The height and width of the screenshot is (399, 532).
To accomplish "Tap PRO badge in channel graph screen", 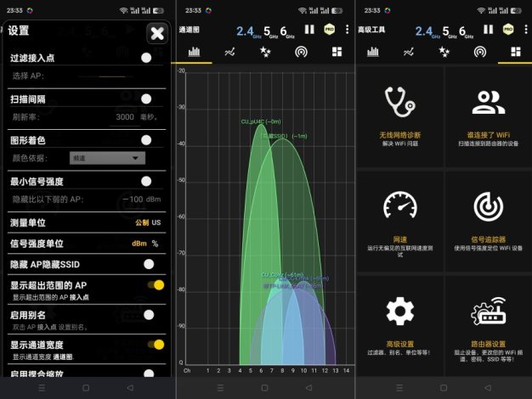I will click(x=330, y=30).
